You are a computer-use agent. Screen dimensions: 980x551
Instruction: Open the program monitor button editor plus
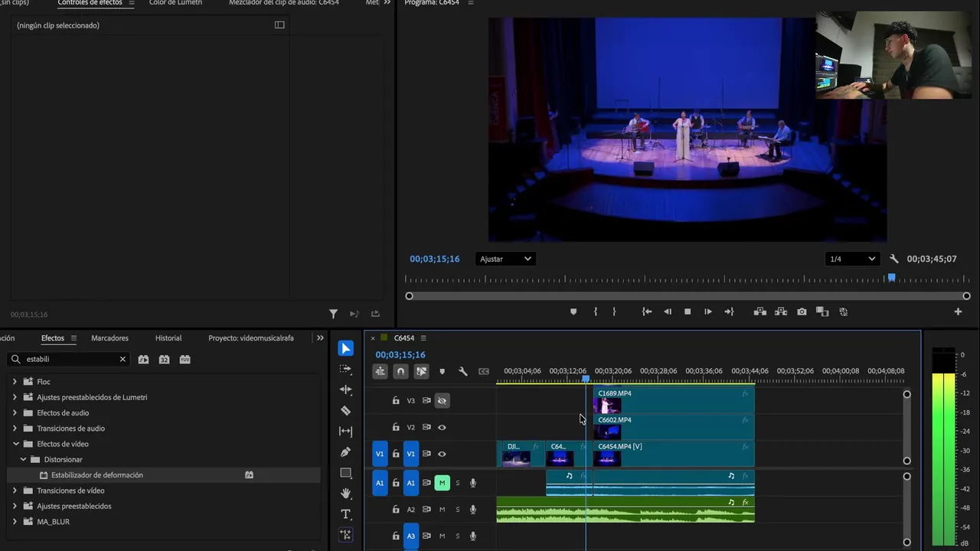(958, 311)
